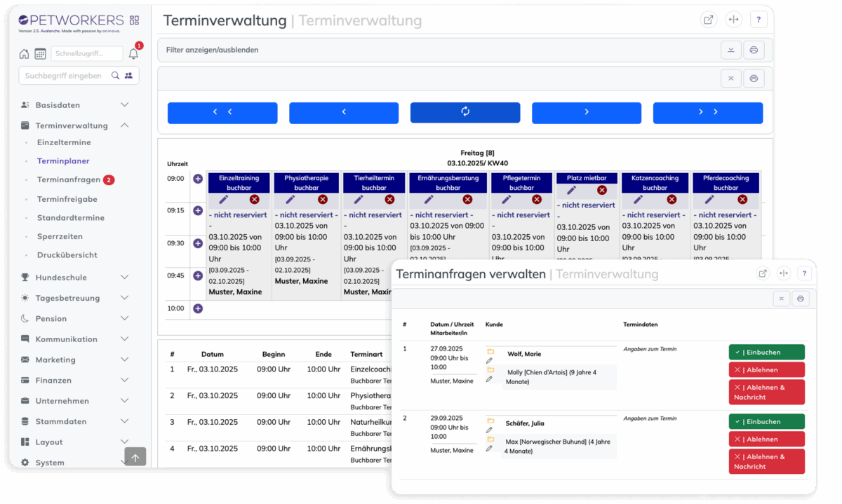Jump forward with the double right arrow button
This screenshot has height=504, width=842.
707,112
